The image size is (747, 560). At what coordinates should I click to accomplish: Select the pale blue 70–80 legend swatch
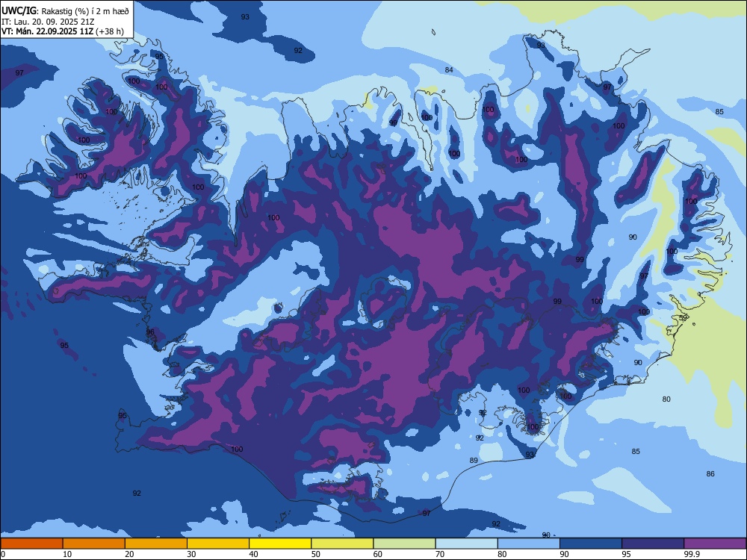[x=467, y=544]
